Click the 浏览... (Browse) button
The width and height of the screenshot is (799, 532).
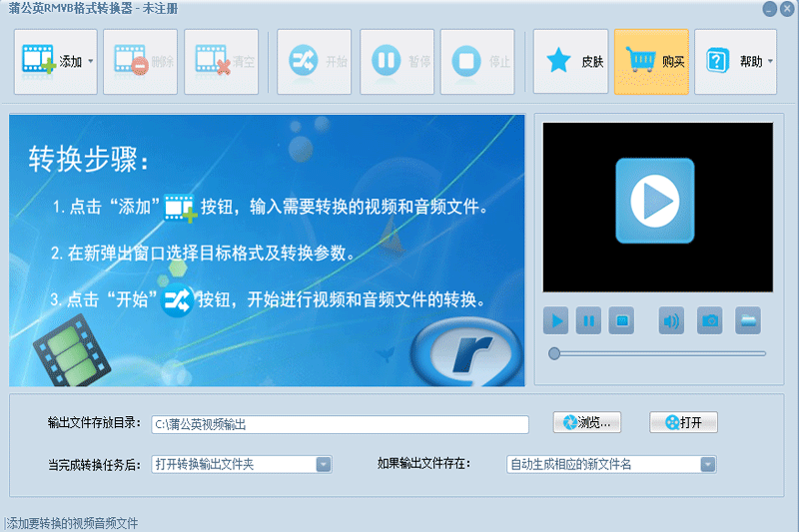(587, 422)
